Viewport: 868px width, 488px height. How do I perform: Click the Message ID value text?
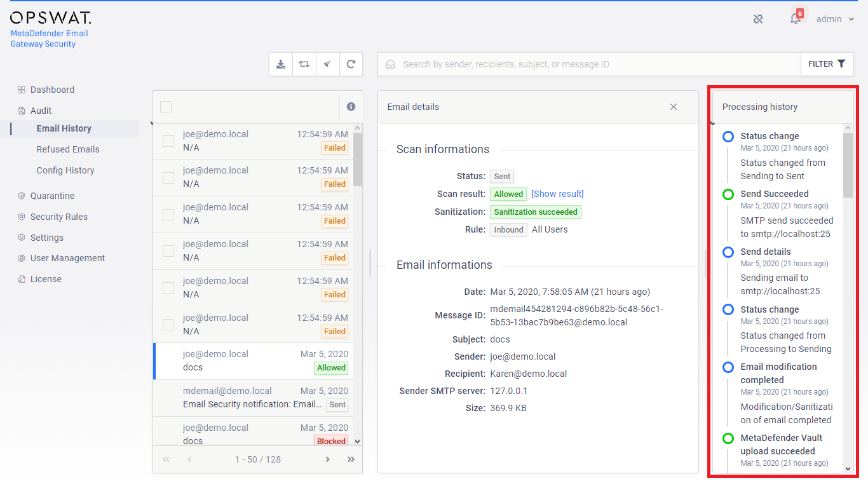576,316
